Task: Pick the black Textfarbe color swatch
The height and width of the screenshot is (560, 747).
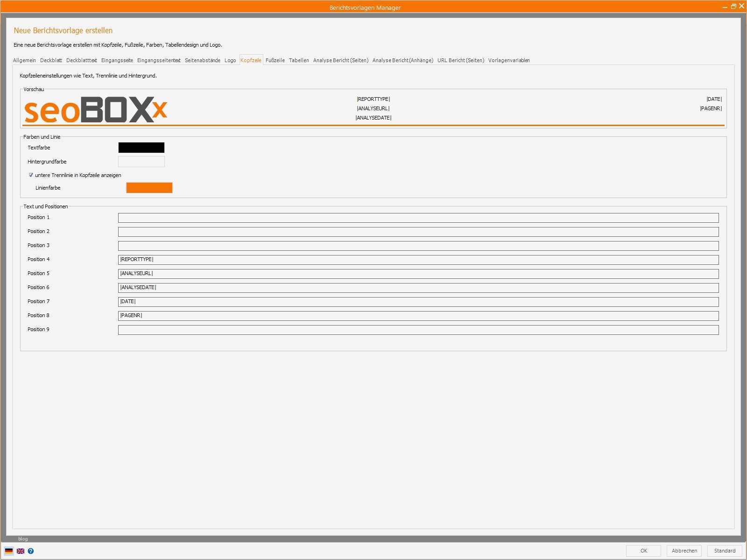Action: 141,148
